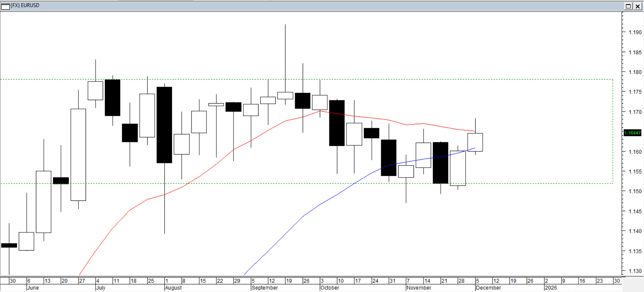Image resolution: width=644 pixels, height=292 pixels.
Task: Select the 1.150 level on price scale
Action: pyautogui.click(x=635, y=192)
